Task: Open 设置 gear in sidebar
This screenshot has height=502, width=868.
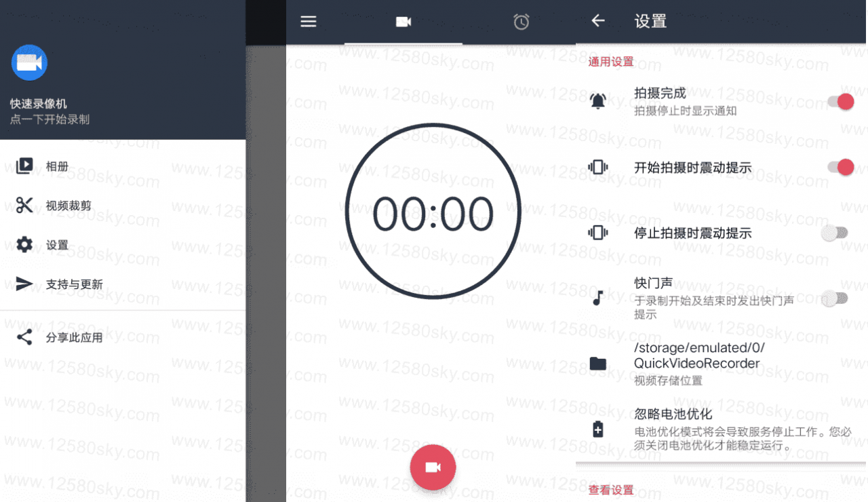Action: (x=58, y=245)
